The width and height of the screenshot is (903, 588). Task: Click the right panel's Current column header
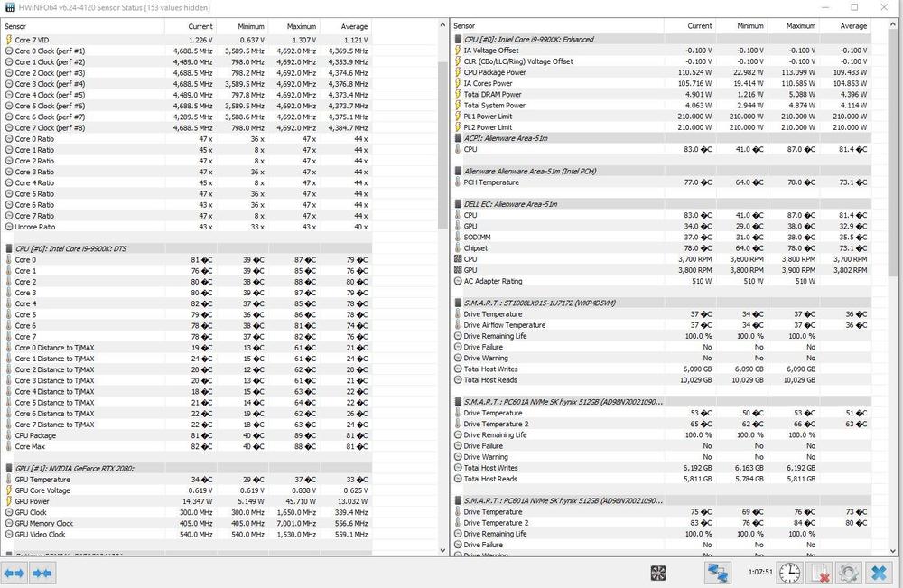click(x=699, y=26)
